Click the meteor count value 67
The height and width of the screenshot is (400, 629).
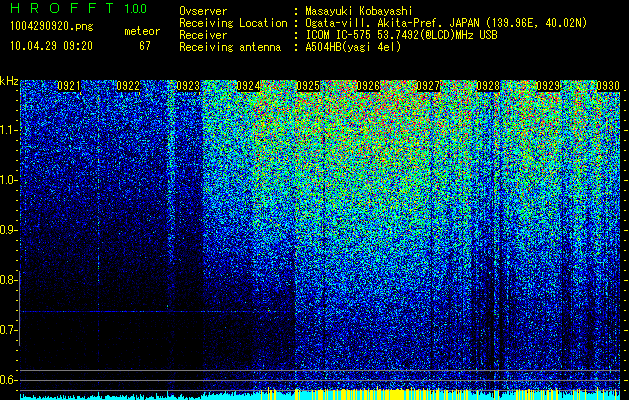(144, 46)
